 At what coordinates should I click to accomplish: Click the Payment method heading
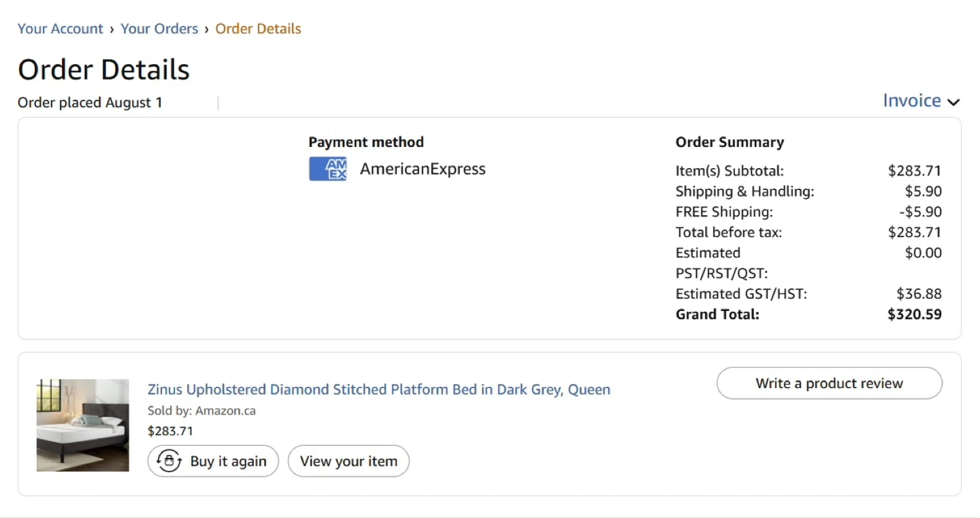point(366,142)
